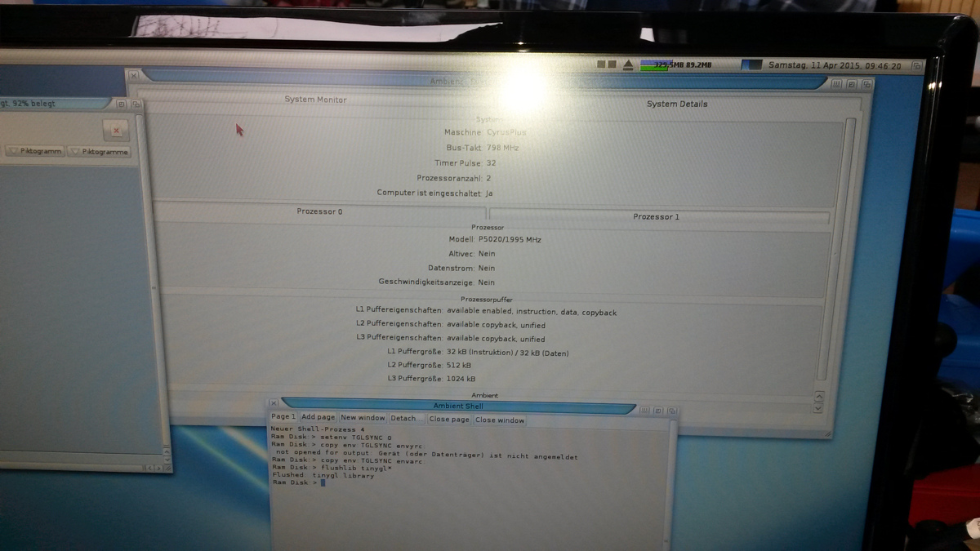This screenshot has width=980, height=551.
Task: Click the zoom gadget of system info window
Action: [852, 84]
